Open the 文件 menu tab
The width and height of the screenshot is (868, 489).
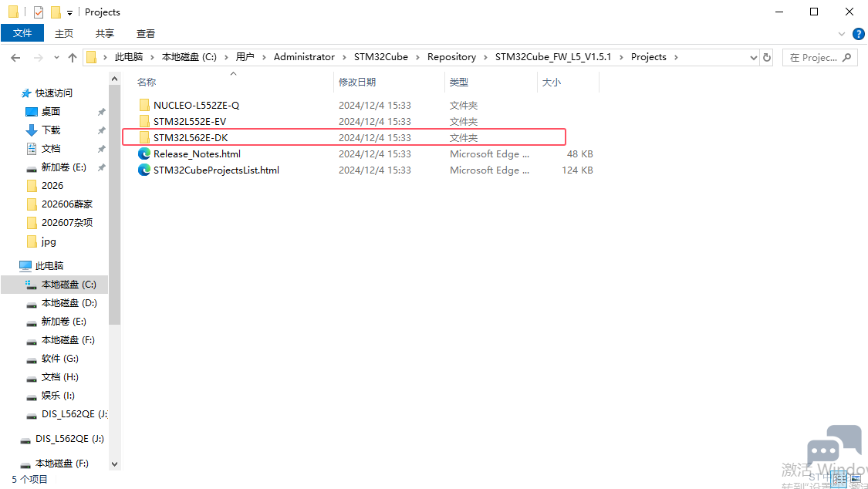click(x=22, y=33)
